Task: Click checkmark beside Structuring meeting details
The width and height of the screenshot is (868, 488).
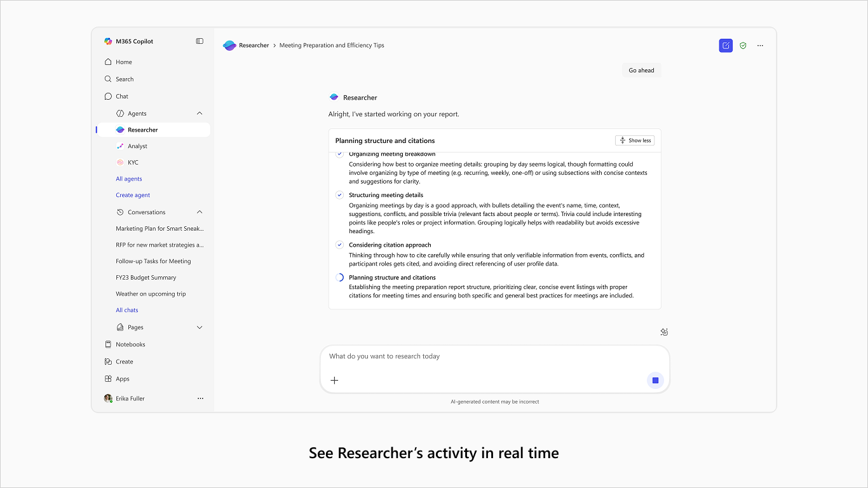Action: click(x=340, y=195)
